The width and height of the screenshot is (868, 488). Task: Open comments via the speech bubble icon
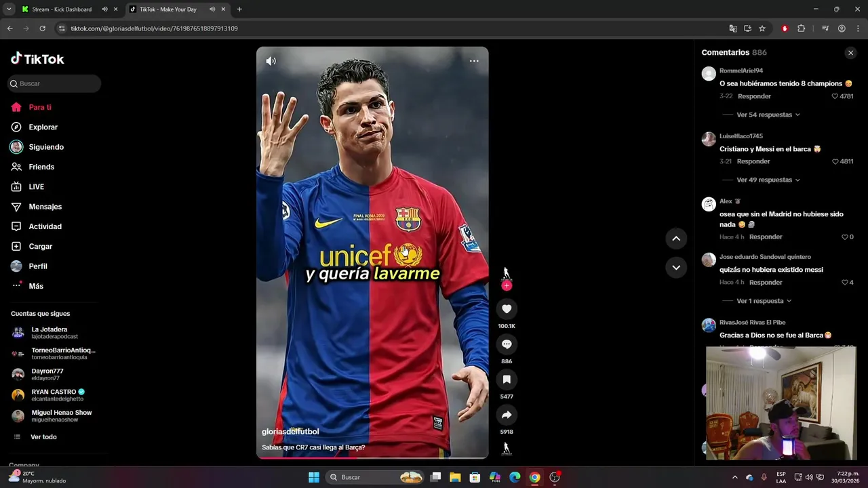pos(507,344)
